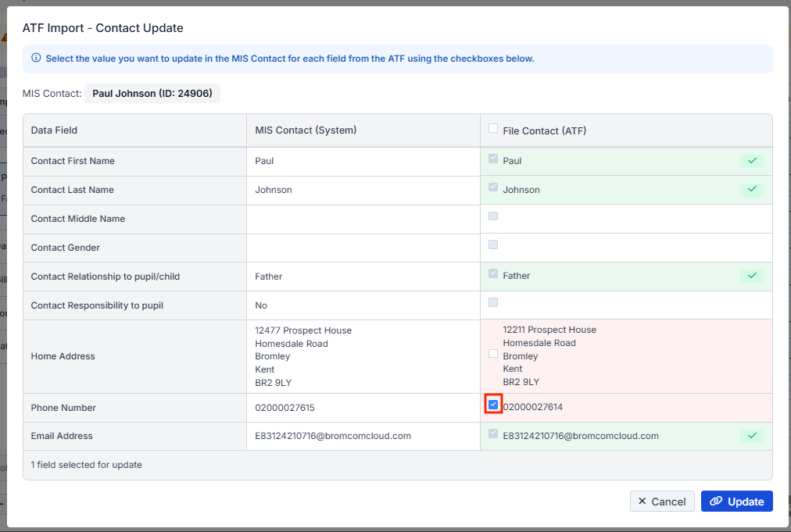Click the File Contact email address value
This screenshot has width=791, height=532.
coord(581,436)
